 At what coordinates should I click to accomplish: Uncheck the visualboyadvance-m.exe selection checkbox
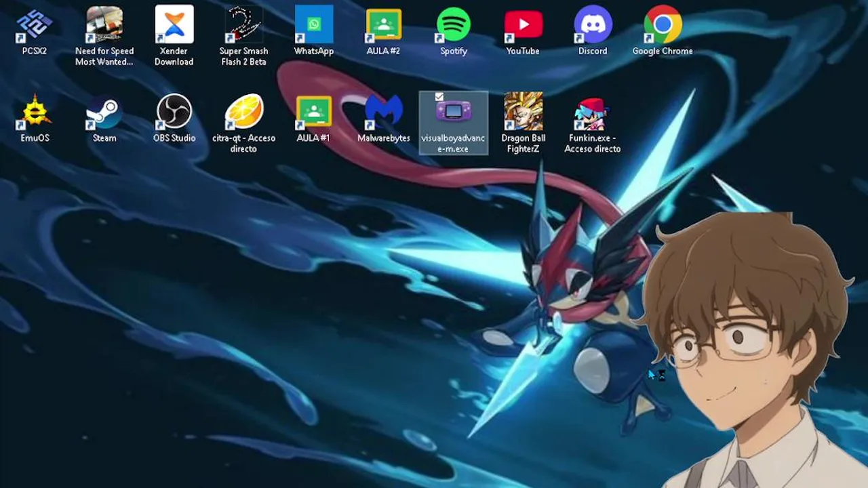coord(439,97)
